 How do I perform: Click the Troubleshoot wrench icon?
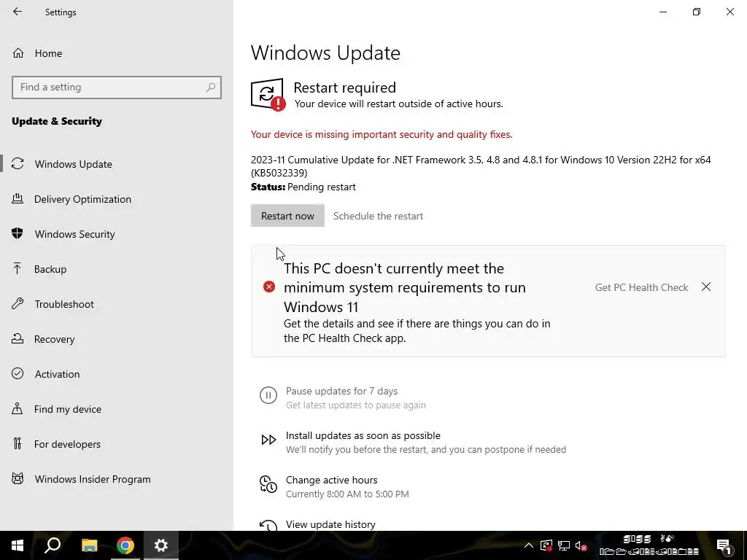18,304
